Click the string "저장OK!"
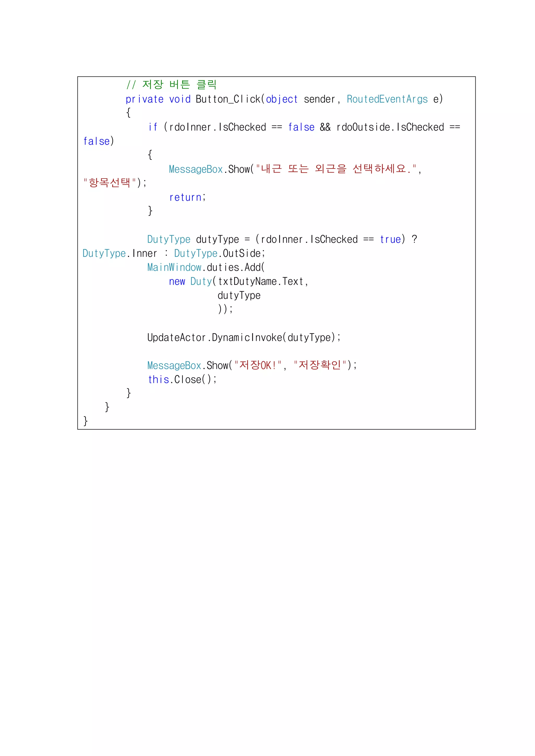Viewport: 535px width, 756px height. click(258, 365)
